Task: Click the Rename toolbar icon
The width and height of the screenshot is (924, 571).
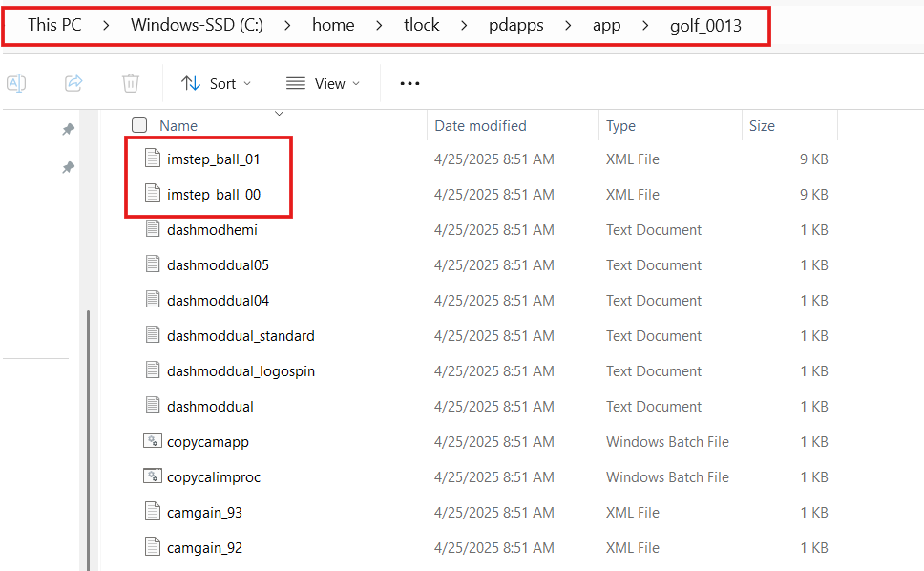Action: point(16,83)
